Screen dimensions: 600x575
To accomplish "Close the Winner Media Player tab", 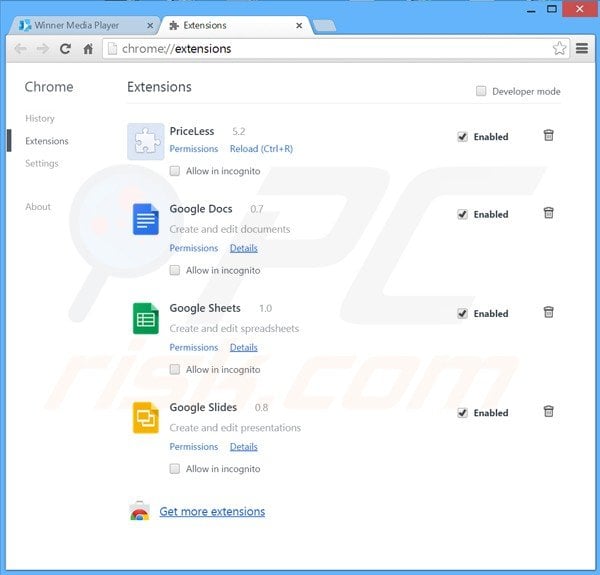I will (150, 26).
